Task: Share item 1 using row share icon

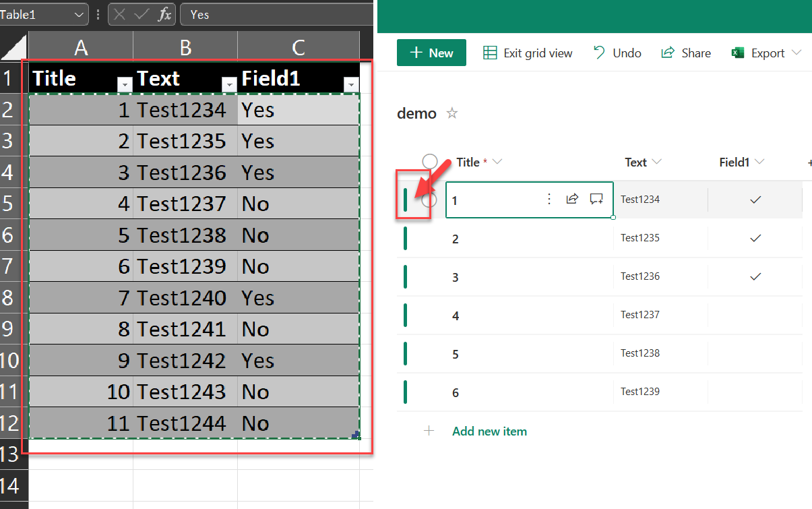Action: 572,199
